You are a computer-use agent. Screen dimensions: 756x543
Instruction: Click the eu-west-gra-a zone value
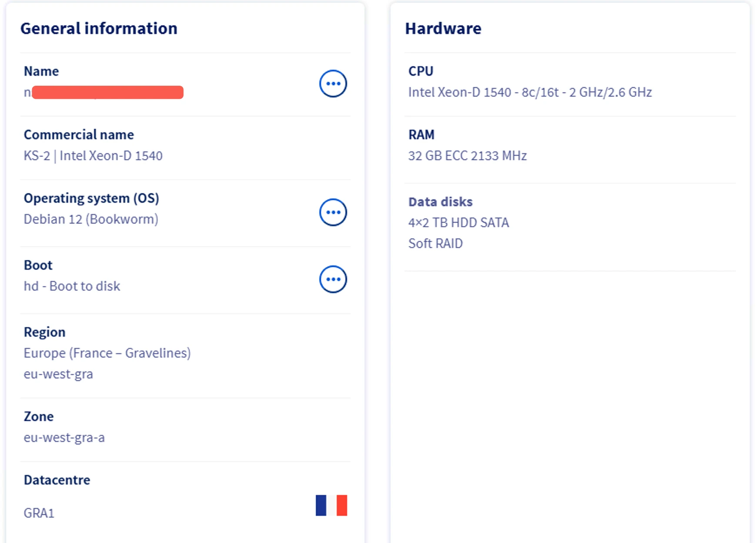tap(64, 437)
